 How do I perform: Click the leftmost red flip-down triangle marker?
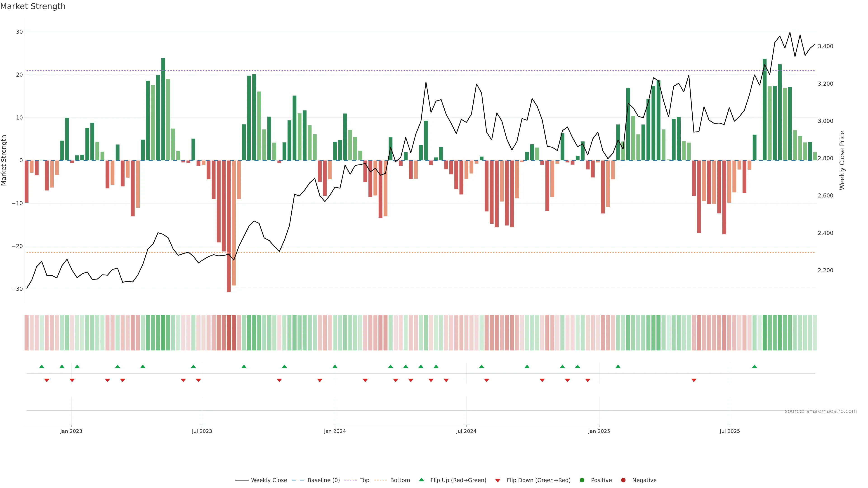[47, 380]
